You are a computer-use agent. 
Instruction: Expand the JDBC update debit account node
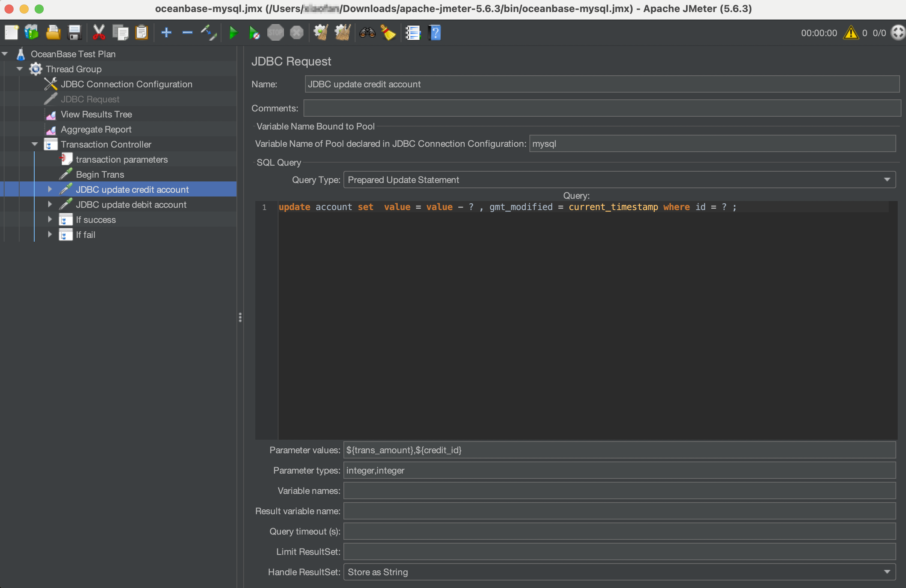pyautogui.click(x=50, y=204)
